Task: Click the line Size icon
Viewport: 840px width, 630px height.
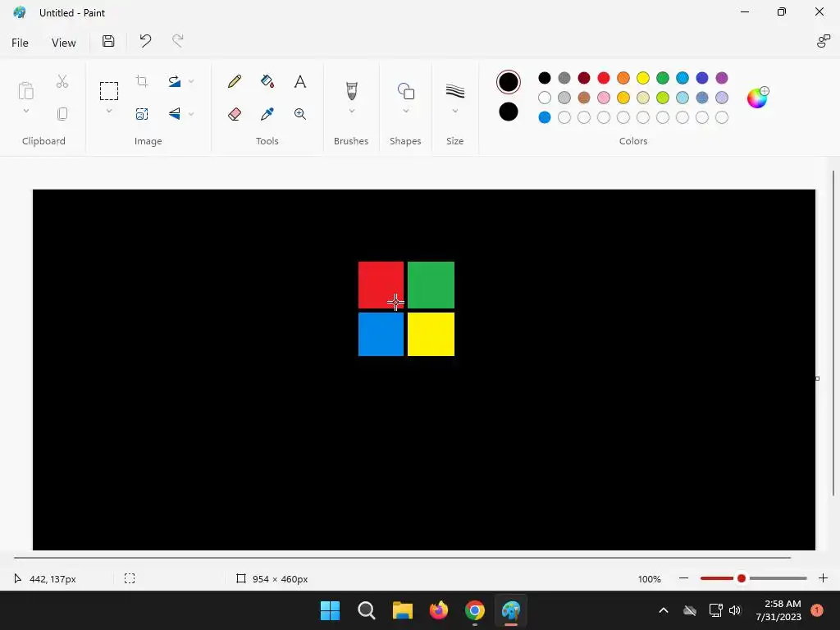Action: (x=454, y=90)
